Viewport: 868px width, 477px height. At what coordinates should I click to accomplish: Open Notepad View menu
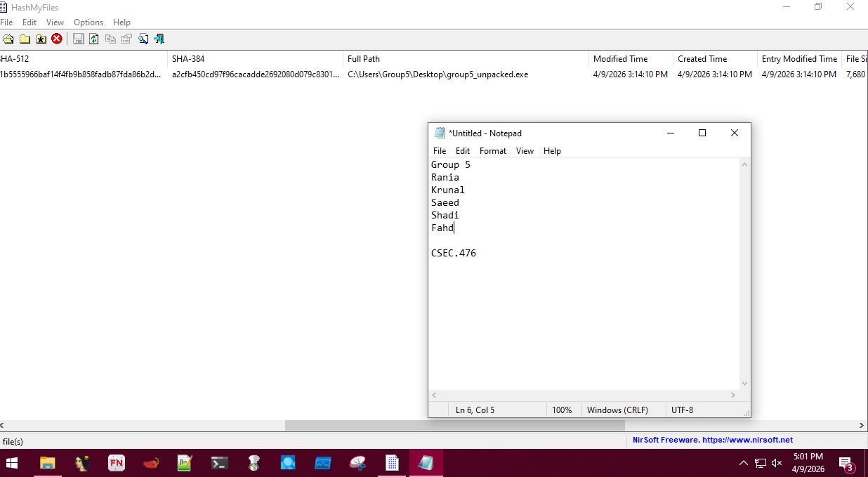525,151
